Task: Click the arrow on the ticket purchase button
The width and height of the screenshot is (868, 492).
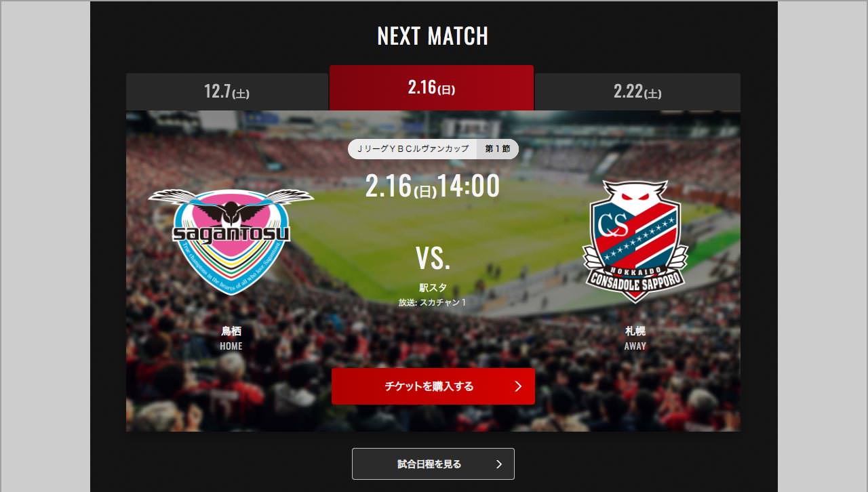Action: pyautogui.click(x=518, y=386)
